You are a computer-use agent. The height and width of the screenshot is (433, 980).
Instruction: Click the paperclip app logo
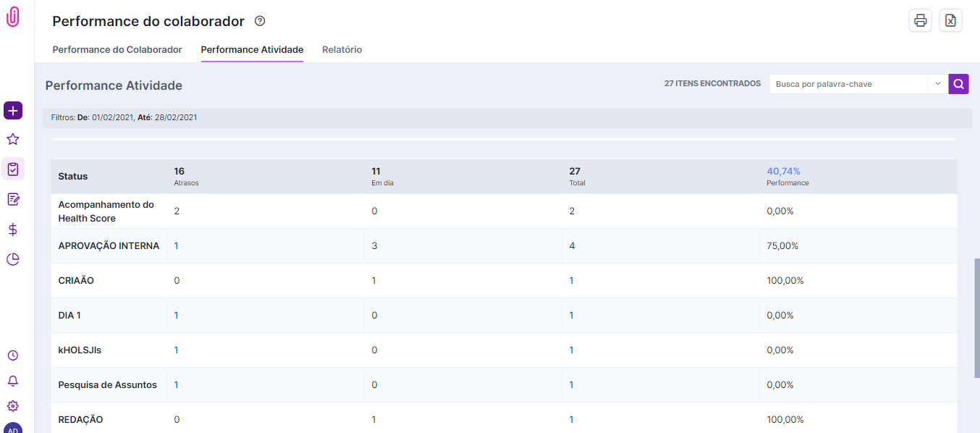(13, 17)
